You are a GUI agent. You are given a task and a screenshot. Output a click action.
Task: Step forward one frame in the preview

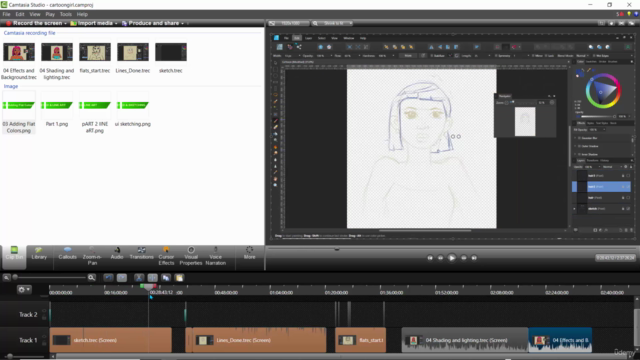pos(464,258)
